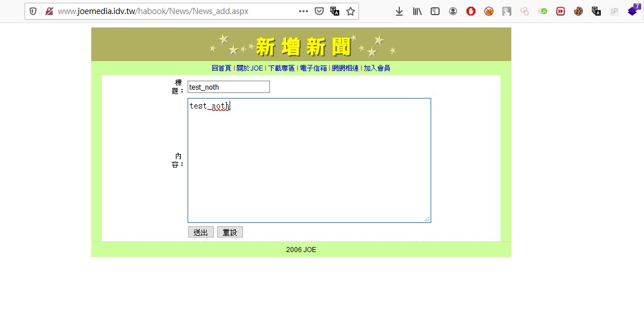Open the purple stacked extension with badge 7

634,10
